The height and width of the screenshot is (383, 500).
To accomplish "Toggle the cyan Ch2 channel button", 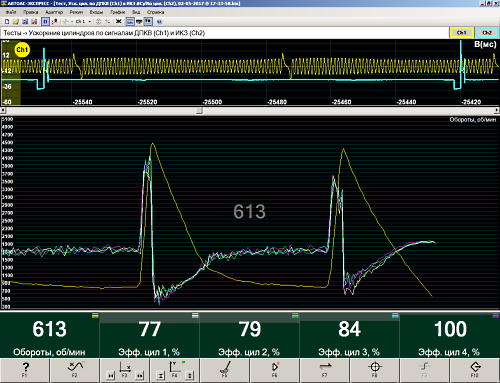I will click(487, 33).
